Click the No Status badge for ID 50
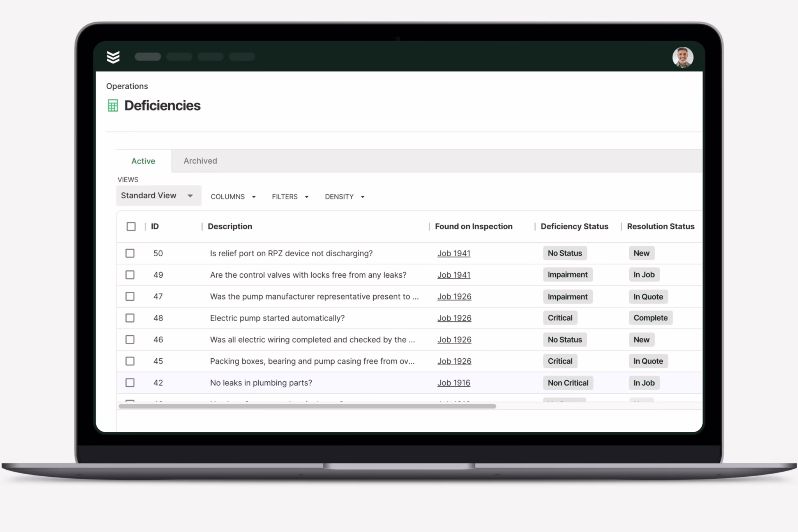The height and width of the screenshot is (532, 798). [564, 253]
